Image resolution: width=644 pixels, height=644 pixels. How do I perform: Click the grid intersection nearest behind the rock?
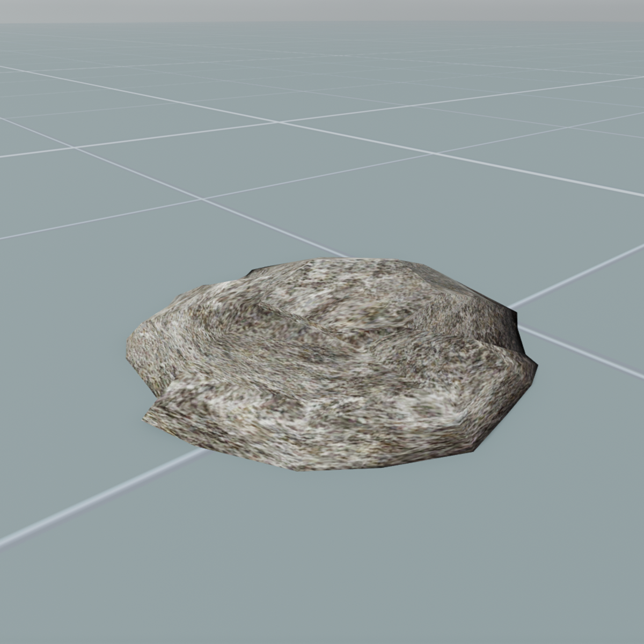point(202,199)
